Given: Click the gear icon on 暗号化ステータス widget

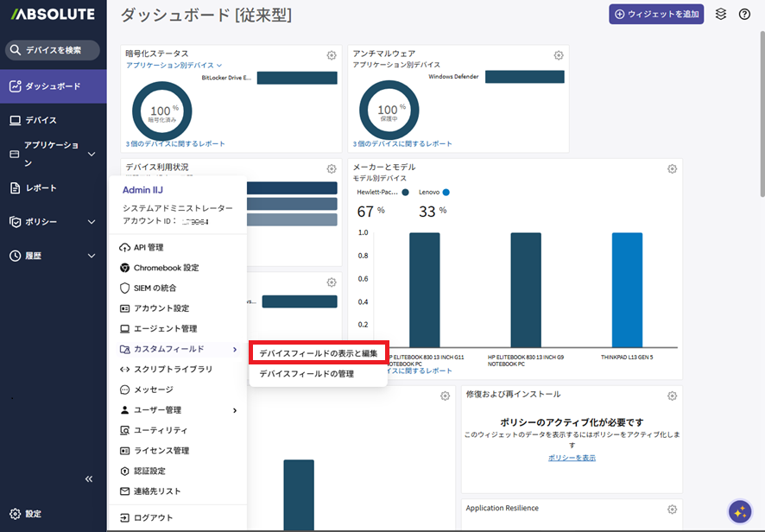Looking at the screenshot, I should click(x=331, y=55).
